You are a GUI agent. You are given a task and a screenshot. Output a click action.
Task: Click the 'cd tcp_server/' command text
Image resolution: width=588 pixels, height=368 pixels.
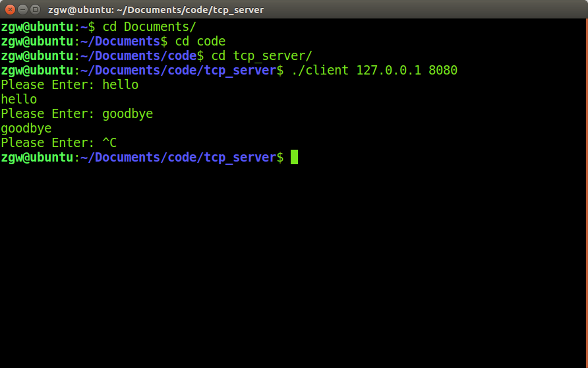[x=262, y=56]
